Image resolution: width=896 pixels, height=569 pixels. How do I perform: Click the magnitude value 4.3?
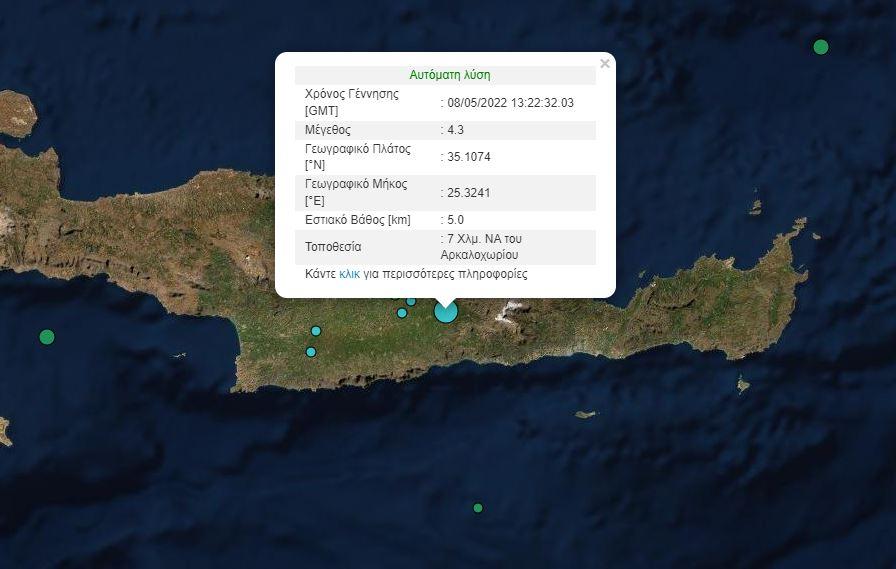(456, 130)
